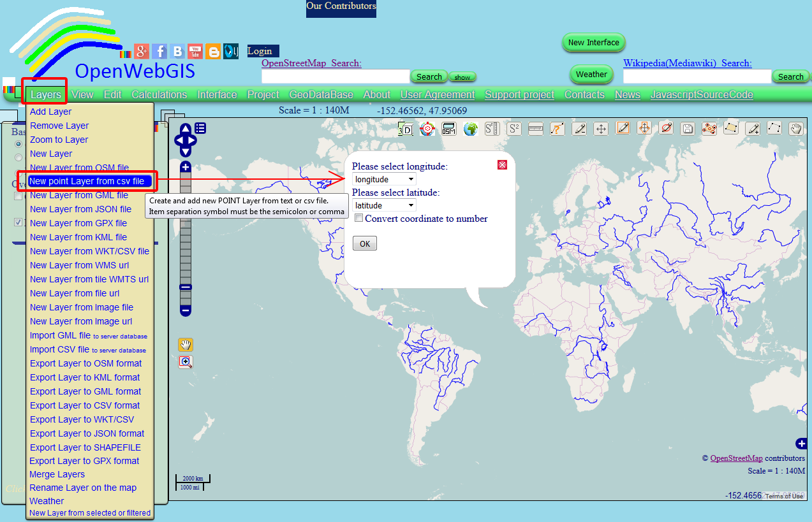Select the S² area measure icon
The width and height of the screenshot is (812, 522).
(x=514, y=129)
